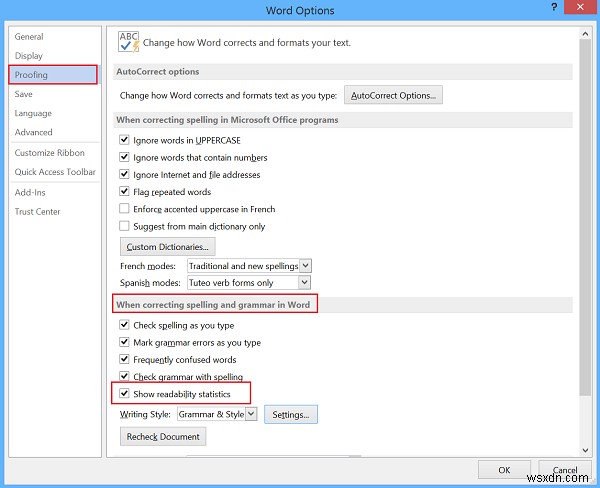Open French modes dropdown arrow
The image size is (600, 488).
pos(305,265)
